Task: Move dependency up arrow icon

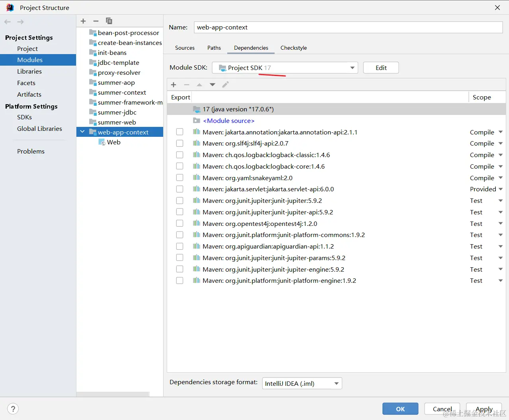Action: tap(199, 85)
